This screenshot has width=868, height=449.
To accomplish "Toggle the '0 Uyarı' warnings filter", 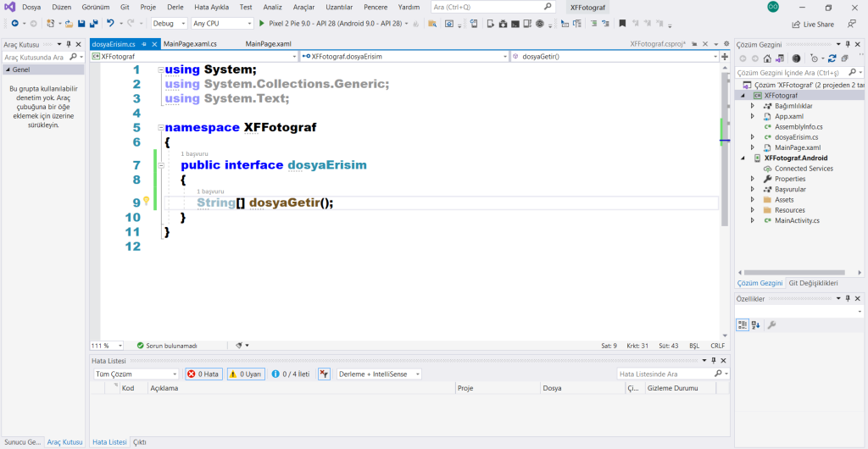I will pos(245,374).
